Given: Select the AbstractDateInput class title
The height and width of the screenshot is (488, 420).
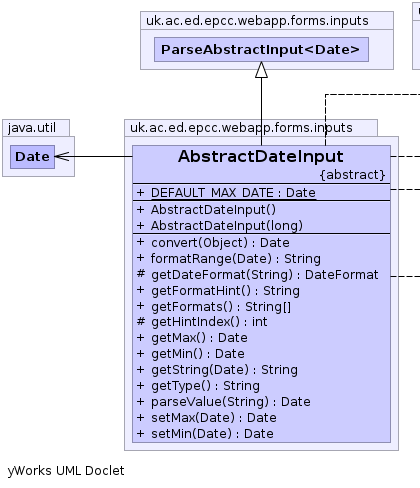Looking at the screenshot, I should coord(261,156).
